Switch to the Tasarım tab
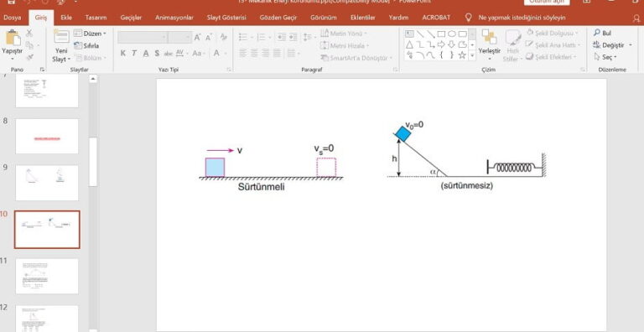 click(x=96, y=18)
